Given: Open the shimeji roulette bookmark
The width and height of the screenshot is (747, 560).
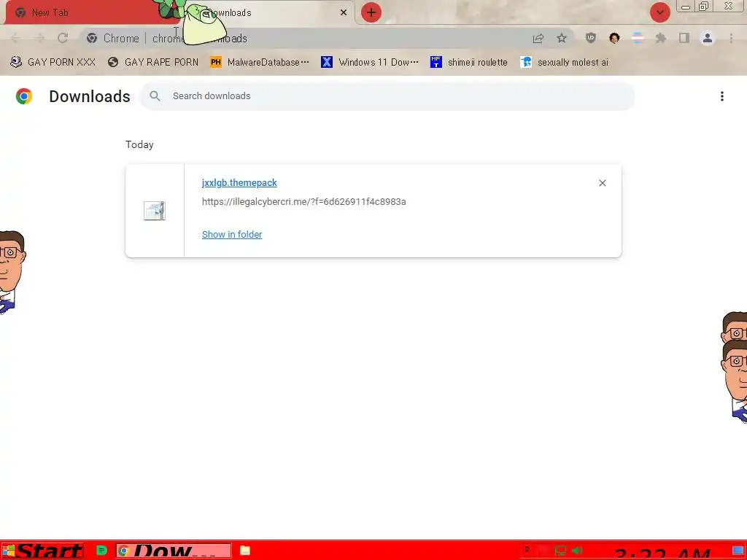Looking at the screenshot, I should 469,62.
